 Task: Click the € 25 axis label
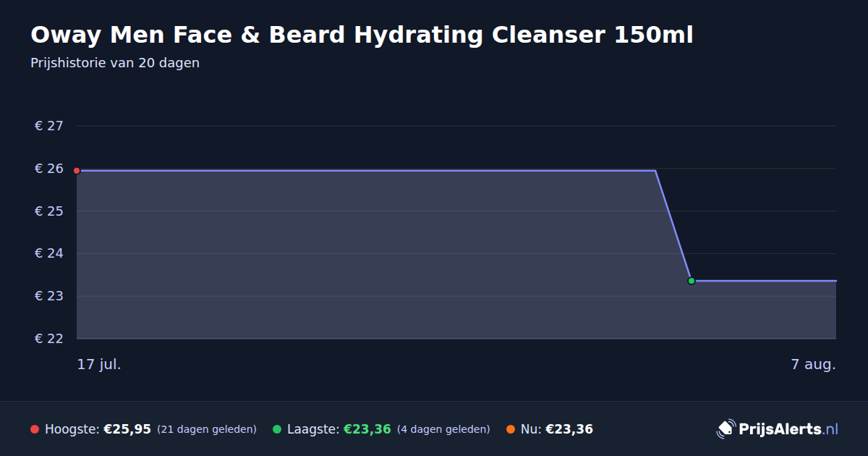(49, 211)
